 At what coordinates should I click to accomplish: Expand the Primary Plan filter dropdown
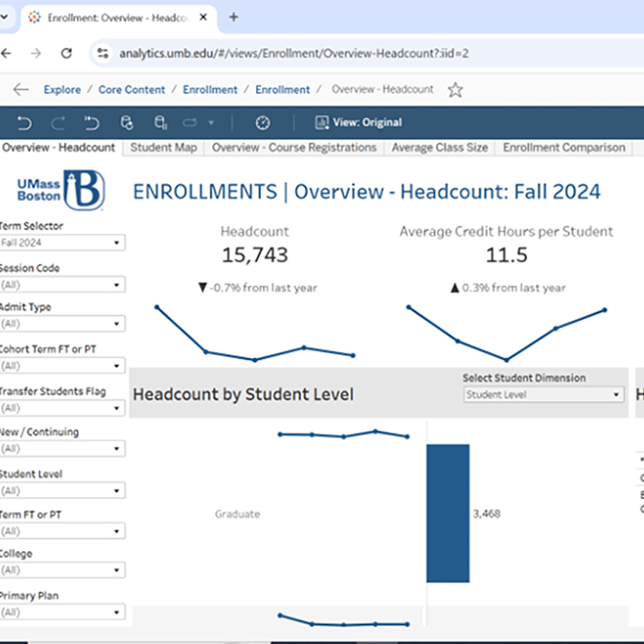[x=63, y=612]
